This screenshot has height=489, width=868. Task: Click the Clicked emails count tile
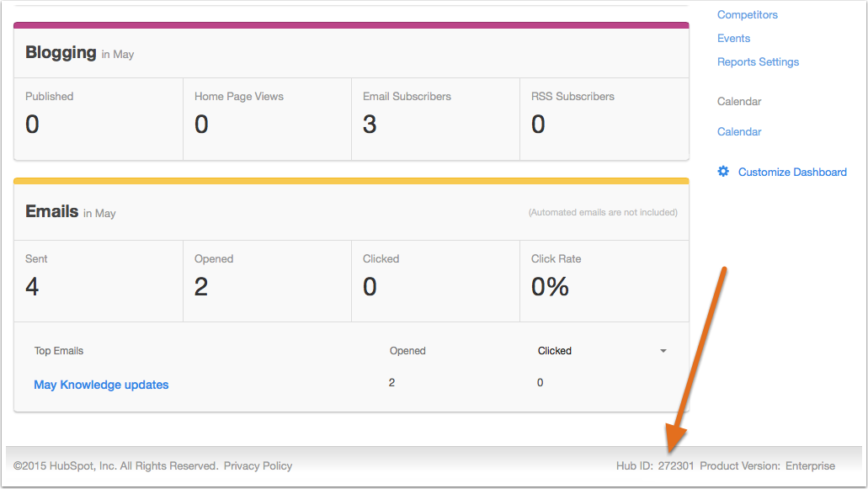pyautogui.click(x=435, y=281)
